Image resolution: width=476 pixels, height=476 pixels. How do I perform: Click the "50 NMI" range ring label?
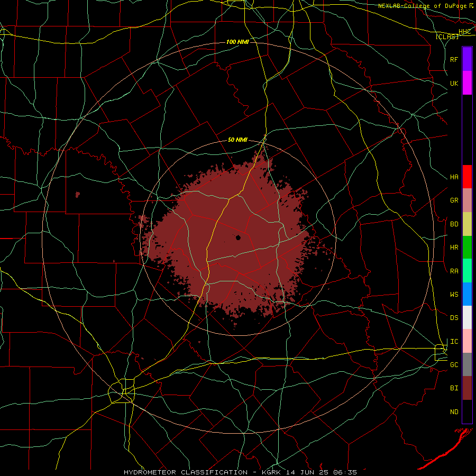tap(237, 140)
